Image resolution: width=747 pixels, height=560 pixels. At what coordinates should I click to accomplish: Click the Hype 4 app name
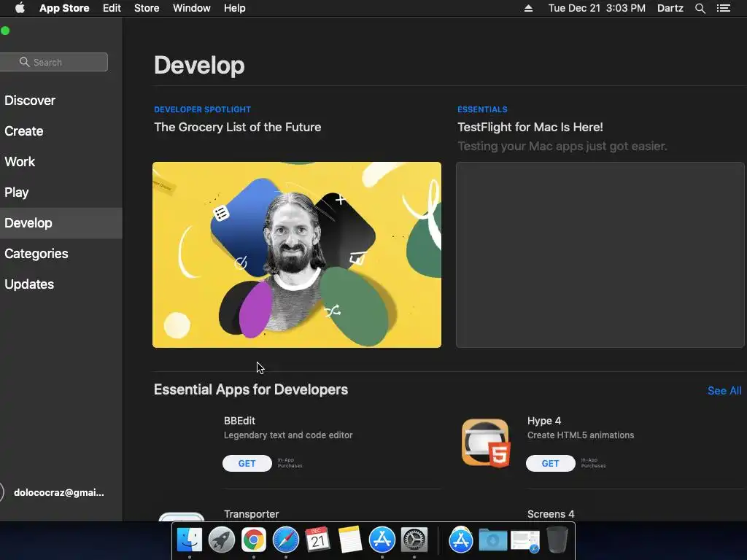point(544,421)
